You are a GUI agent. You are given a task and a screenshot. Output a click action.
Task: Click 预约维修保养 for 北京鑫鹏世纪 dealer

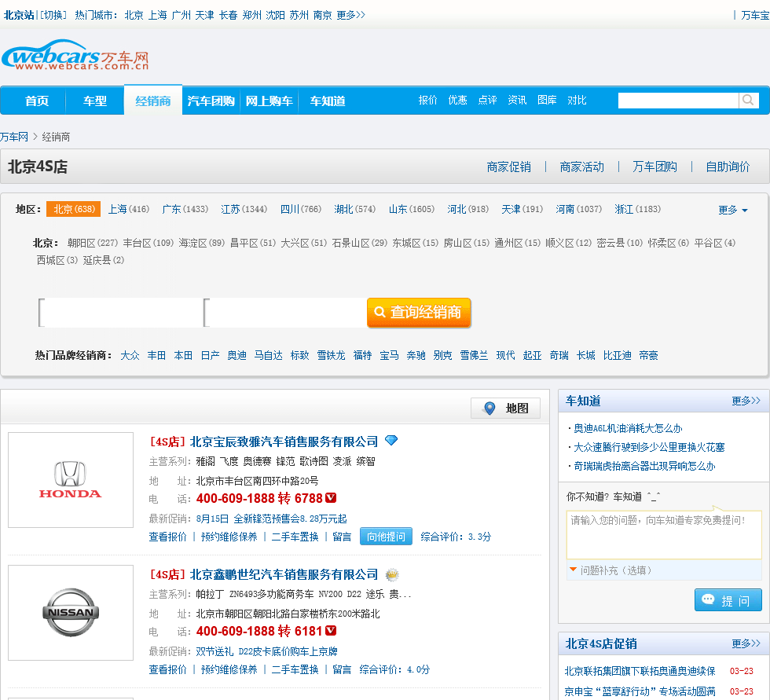click(229, 669)
